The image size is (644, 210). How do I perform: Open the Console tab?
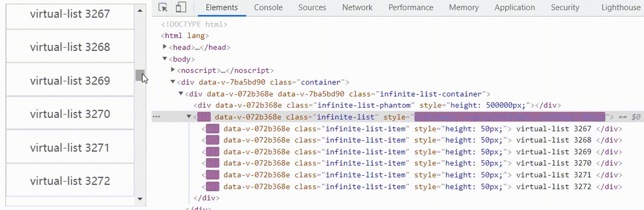(268, 7)
